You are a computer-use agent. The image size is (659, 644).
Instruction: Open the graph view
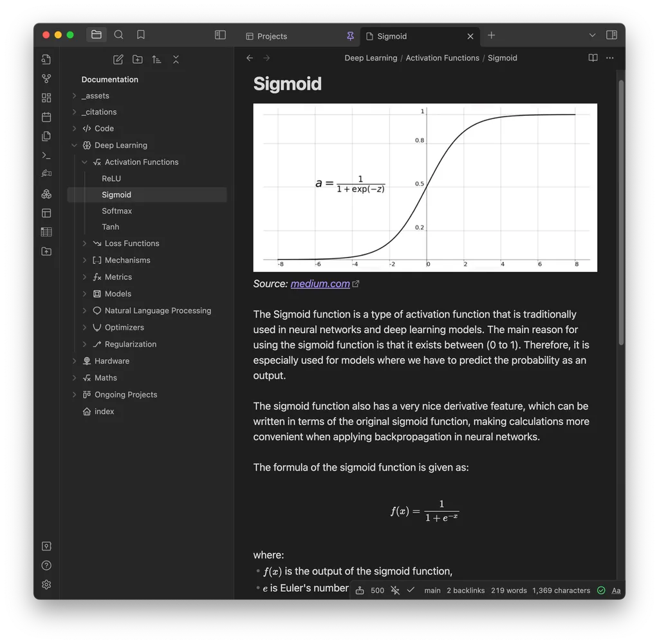[x=46, y=78]
